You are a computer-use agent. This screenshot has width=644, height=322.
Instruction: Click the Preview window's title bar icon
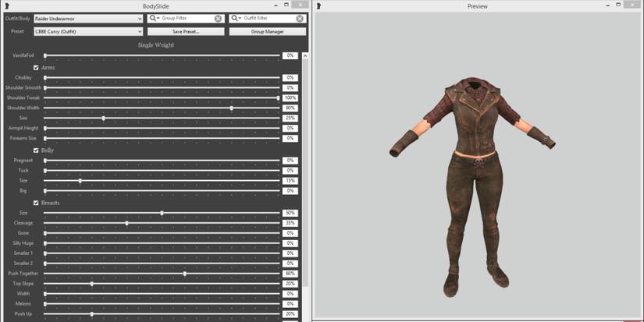[x=318, y=5]
